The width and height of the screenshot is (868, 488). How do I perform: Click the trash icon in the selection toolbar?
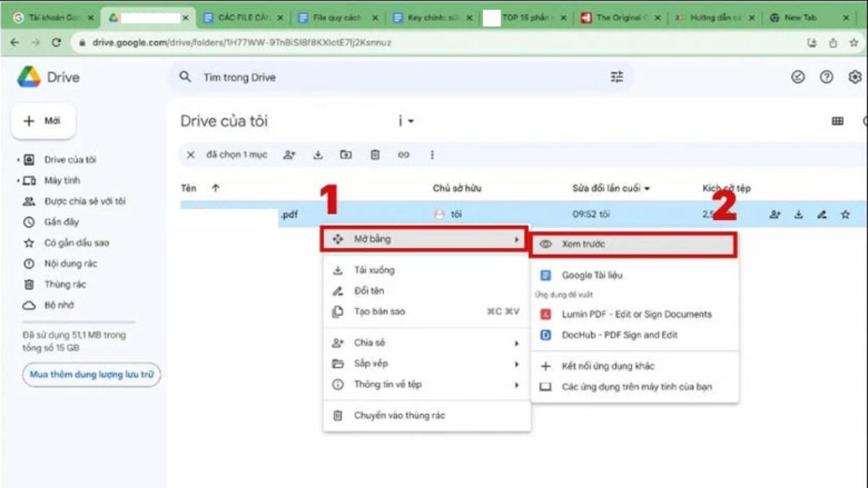pos(375,154)
